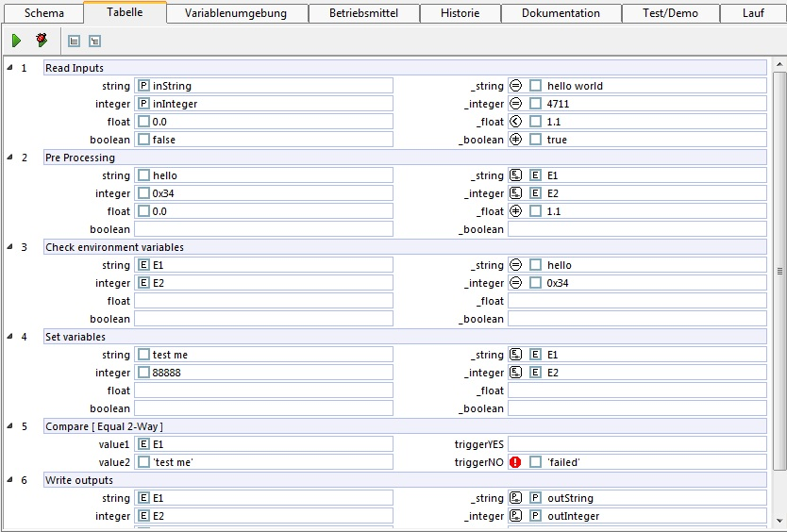Screen dimensions: 787x532
Task: Open the Dokumentation tab
Action: 561,13
